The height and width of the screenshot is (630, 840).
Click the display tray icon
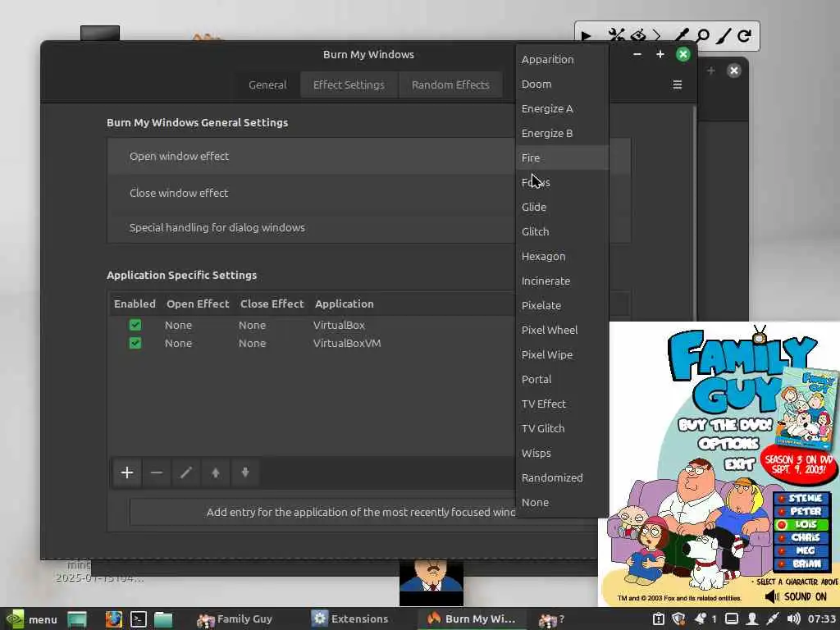coord(732,619)
